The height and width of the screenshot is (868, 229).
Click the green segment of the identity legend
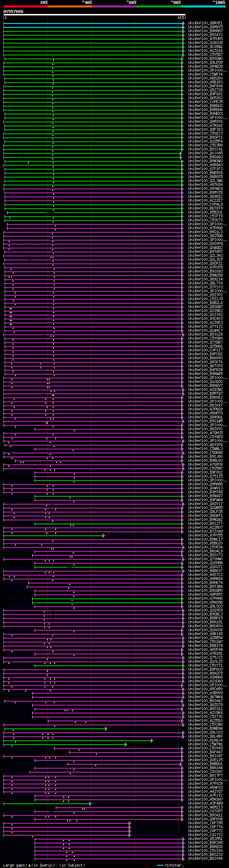pos(159,6)
